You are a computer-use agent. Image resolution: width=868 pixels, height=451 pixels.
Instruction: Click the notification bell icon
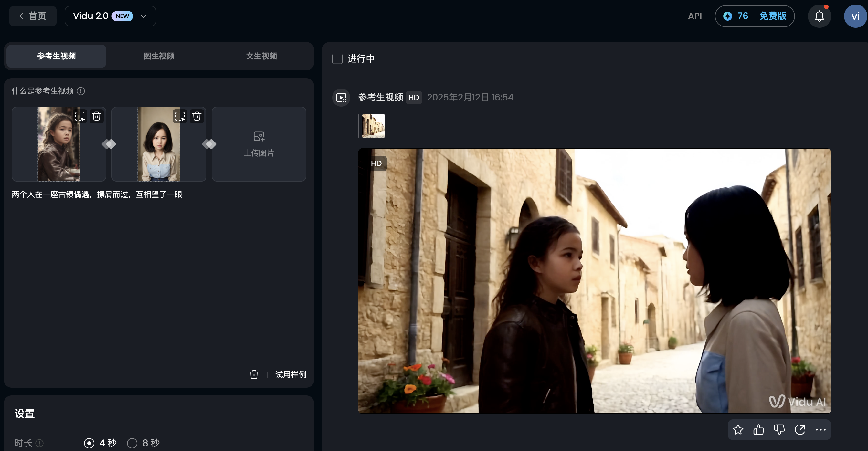click(x=819, y=16)
